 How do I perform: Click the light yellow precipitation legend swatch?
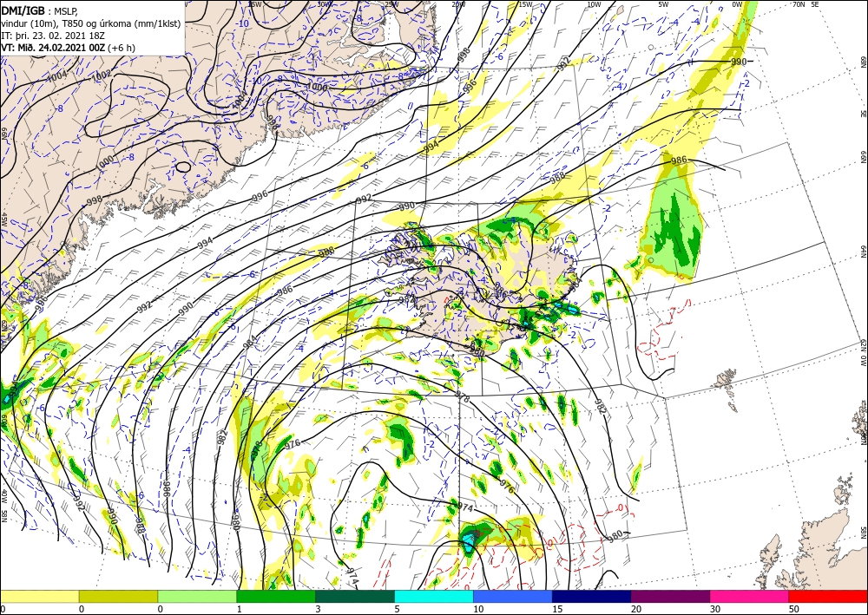[39, 596]
